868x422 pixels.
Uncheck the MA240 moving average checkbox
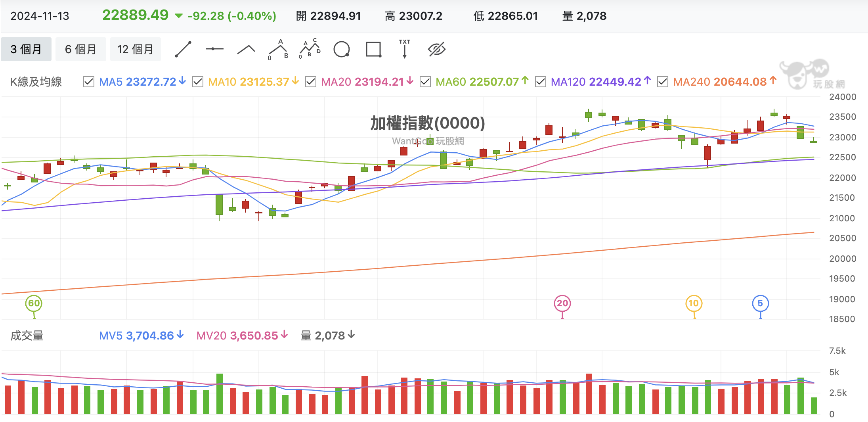point(663,82)
